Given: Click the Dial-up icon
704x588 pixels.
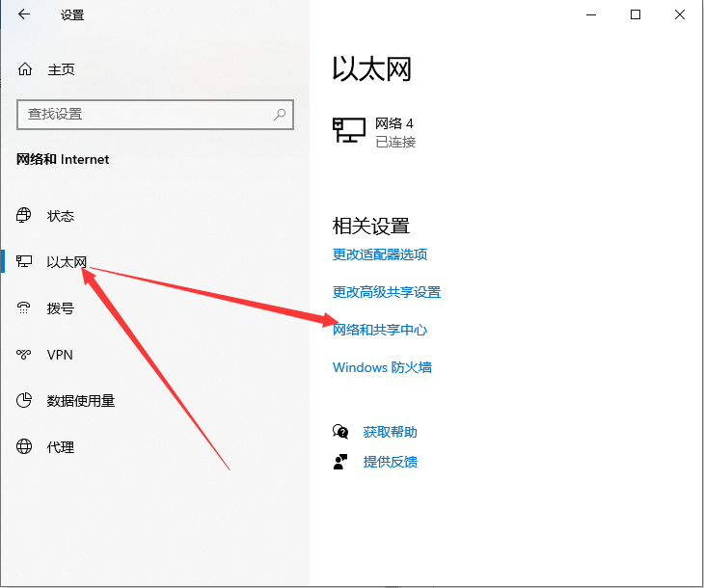Looking at the screenshot, I should pyautogui.click(x=25, y=308).
